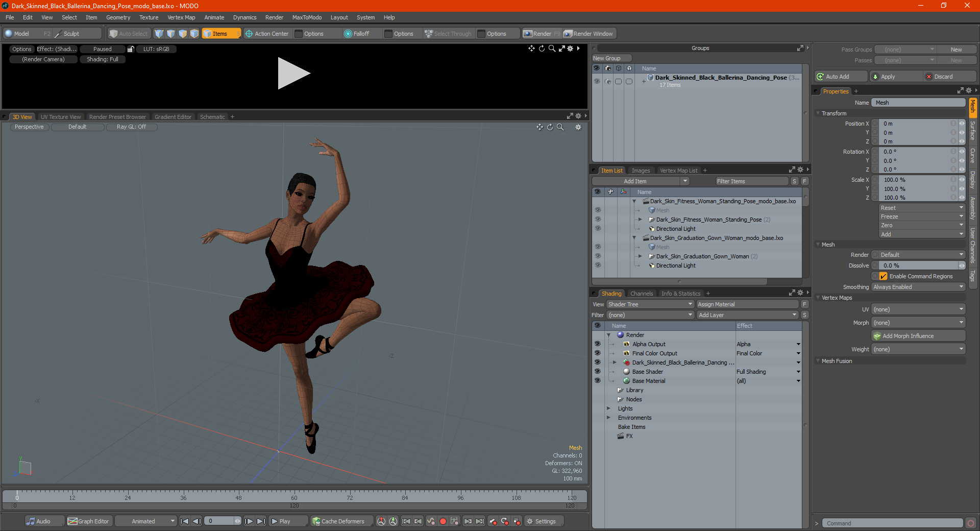Select Materials selection mode icon
Image resolution: width=980 pixels, height=531 pixels.
point(194,34)
